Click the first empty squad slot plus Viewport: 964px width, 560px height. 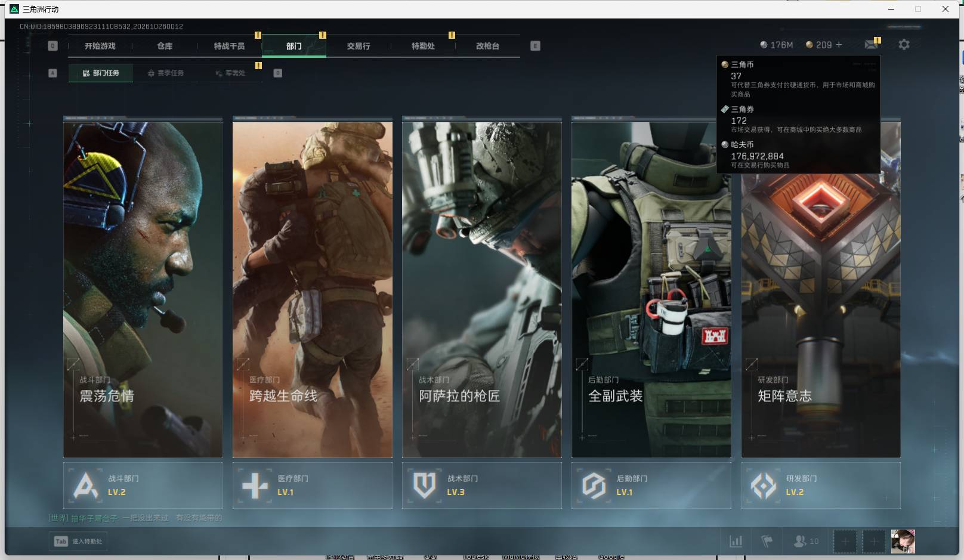click(x=845, y=542)
